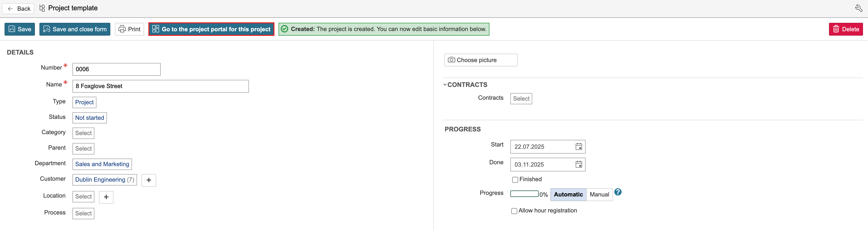The height and width of the screenshot is (230, 868).
Task: Select Automatic progress mode
Action: point(568,195)
